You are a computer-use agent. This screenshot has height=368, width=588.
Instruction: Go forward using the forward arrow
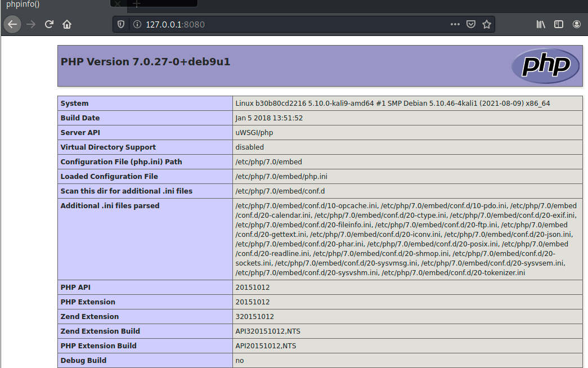(x=31, y=24)
